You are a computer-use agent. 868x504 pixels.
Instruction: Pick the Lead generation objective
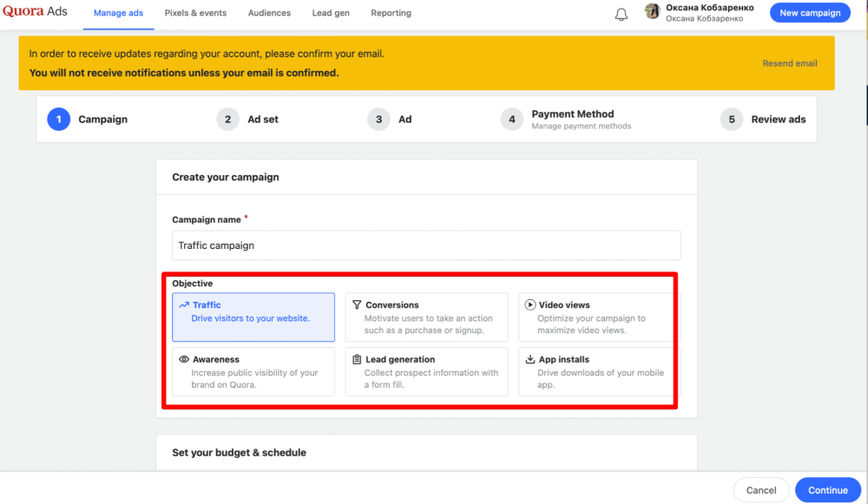(426, 371)
